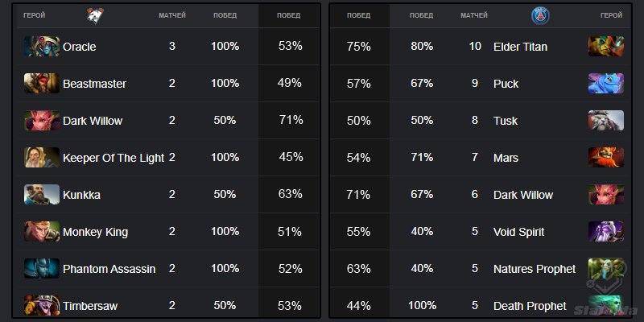Viewport: 644px width, 322px height.
Task: Select the Kunkka hero portrait
Action: (42, 195)
